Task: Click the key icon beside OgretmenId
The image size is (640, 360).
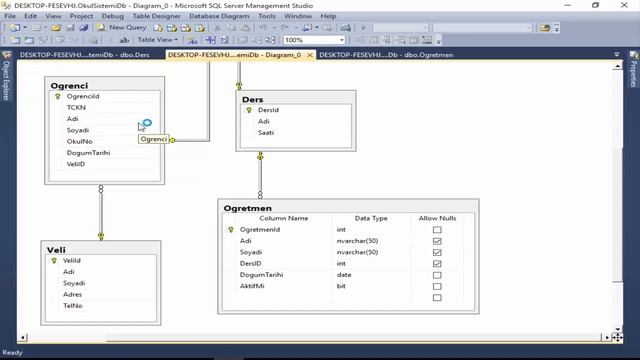Action: pos(231,230)
